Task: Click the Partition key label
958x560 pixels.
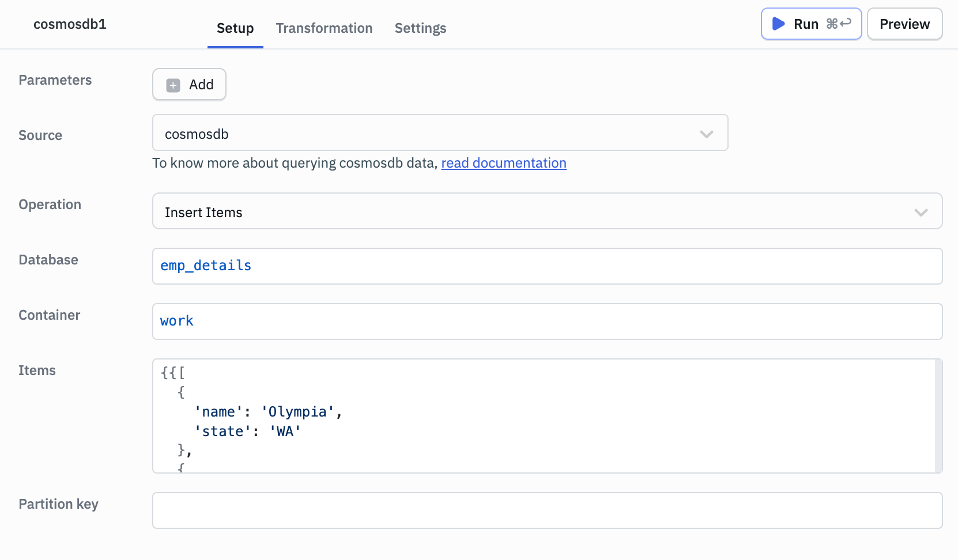Action: click(x=58, y=504)
